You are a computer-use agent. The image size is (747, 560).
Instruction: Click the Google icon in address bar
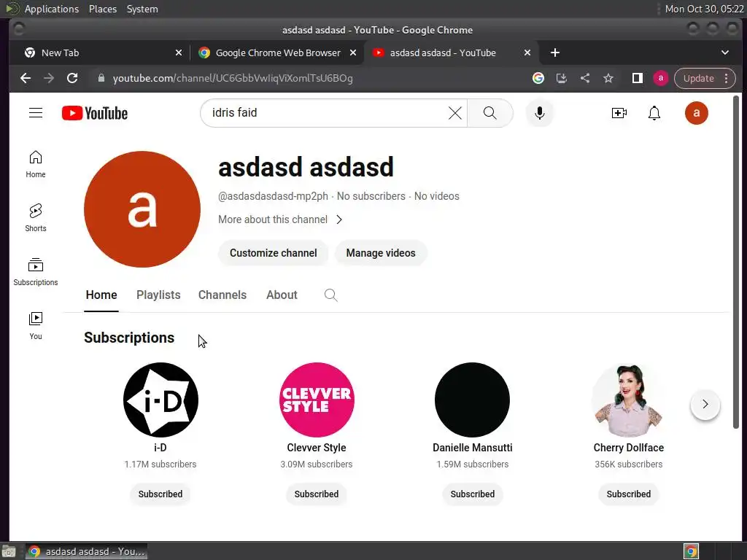tap(538, 78)
